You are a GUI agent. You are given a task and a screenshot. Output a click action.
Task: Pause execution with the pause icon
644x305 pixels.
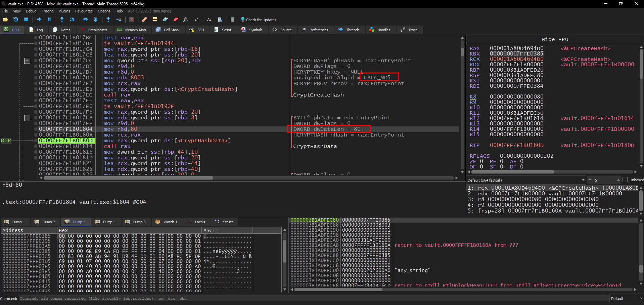tap(49, 20)
